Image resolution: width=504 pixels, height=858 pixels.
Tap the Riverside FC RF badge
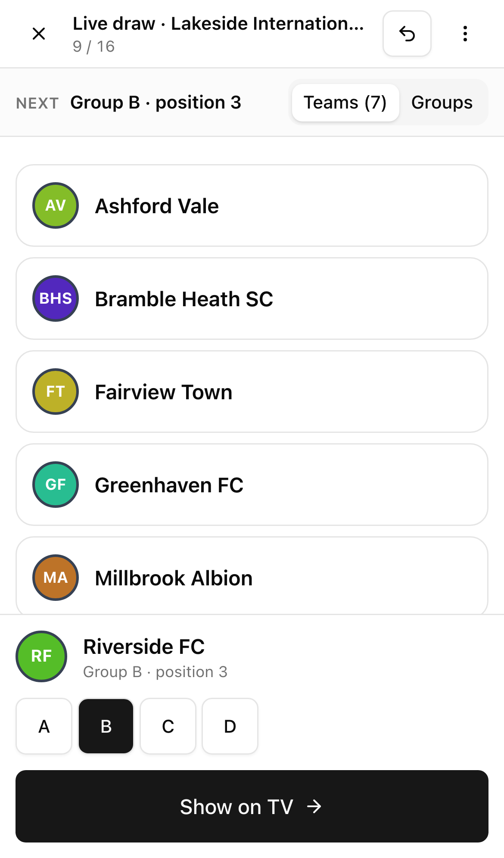pyautogui.click(x=41, y=656)
